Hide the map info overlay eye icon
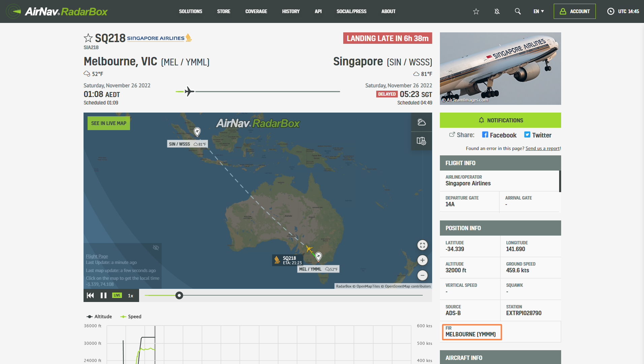This screenshot has width=644, height=364. click(x=156, y=248)
